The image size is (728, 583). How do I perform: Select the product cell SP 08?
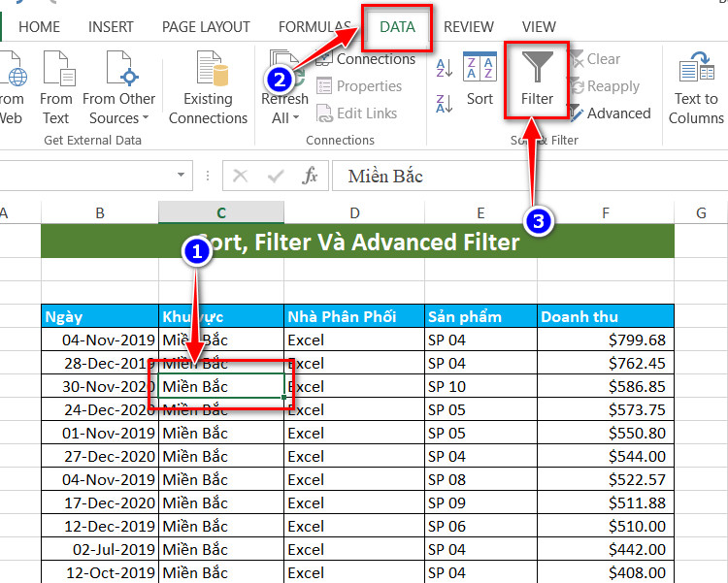point(481,479)
